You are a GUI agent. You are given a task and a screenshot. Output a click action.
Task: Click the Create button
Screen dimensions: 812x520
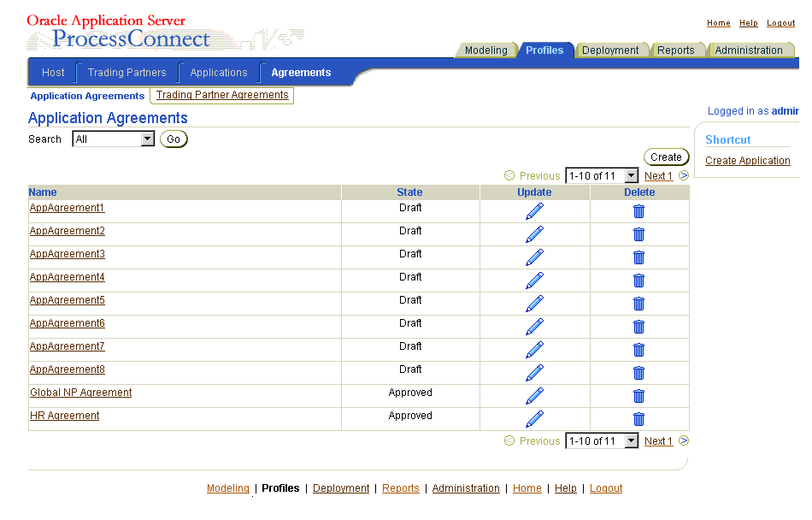(666, 157)
